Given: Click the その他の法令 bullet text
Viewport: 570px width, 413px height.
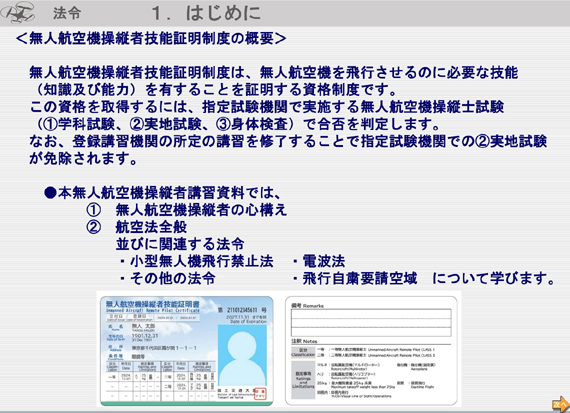Looking at the screenshot, I should (x=173, y=278).
